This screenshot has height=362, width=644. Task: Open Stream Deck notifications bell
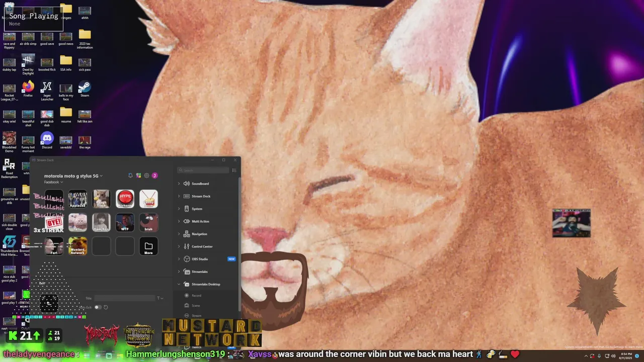130,175
